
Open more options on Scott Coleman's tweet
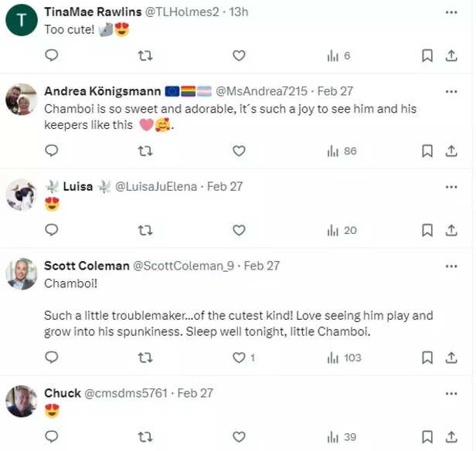coord(451,266)
